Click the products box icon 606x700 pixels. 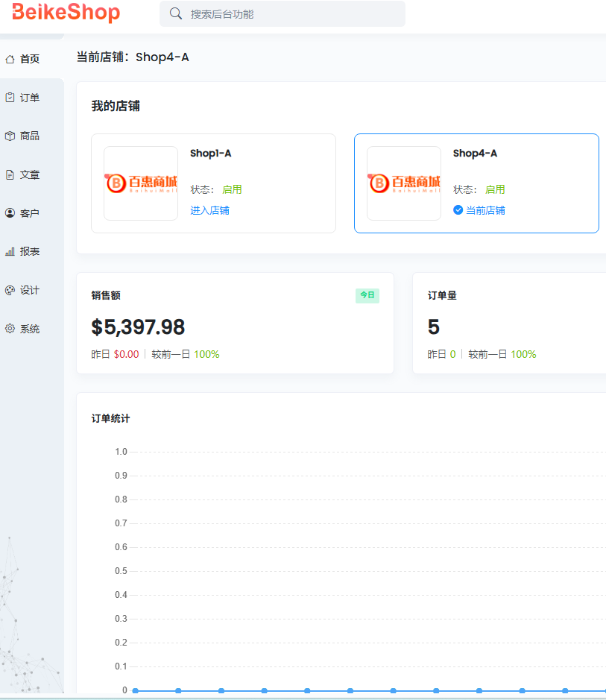pos(10,136)
